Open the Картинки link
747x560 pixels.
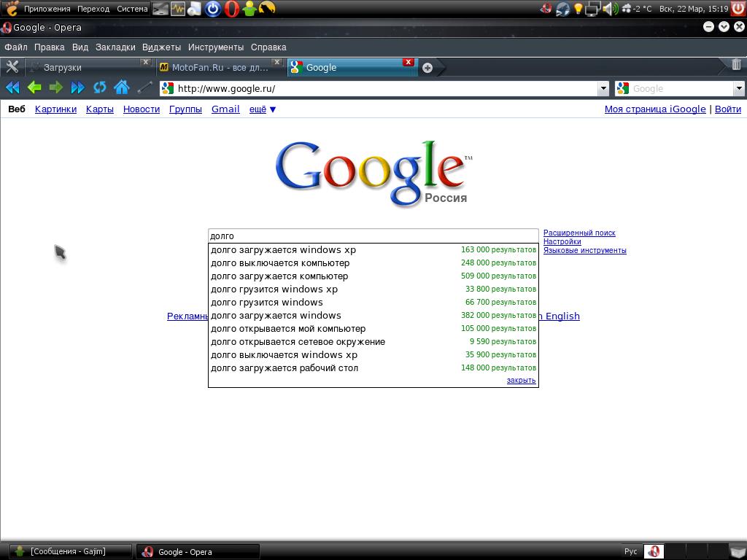click(x=55, y=109)
